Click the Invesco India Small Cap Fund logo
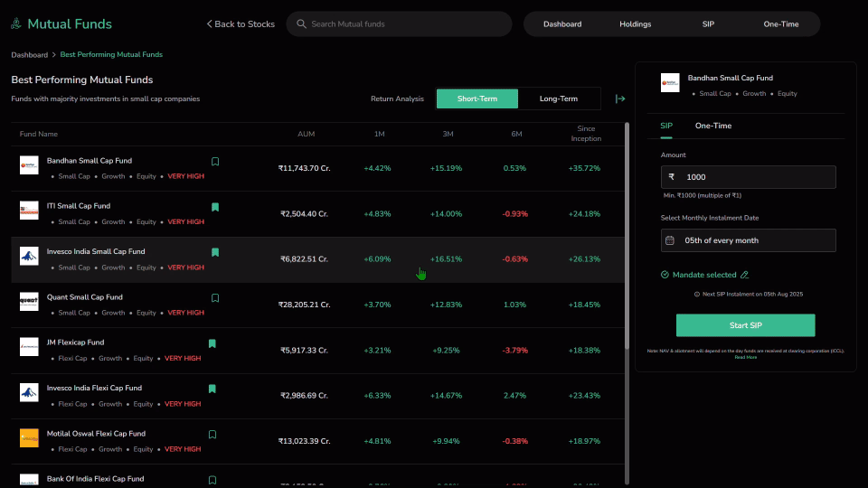Image resolution: width=868 pixels, height=488 pixels. [29, 256]
